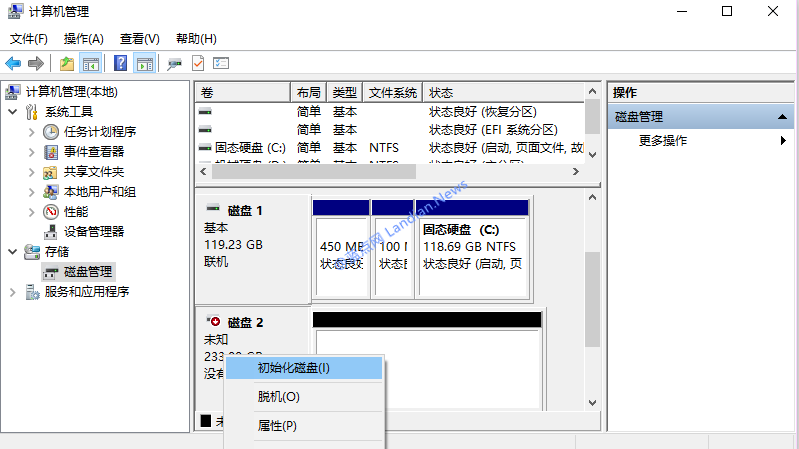Open the 查看(V) menu
Viewport: 799px width, 449px height.
click(140, 39)
